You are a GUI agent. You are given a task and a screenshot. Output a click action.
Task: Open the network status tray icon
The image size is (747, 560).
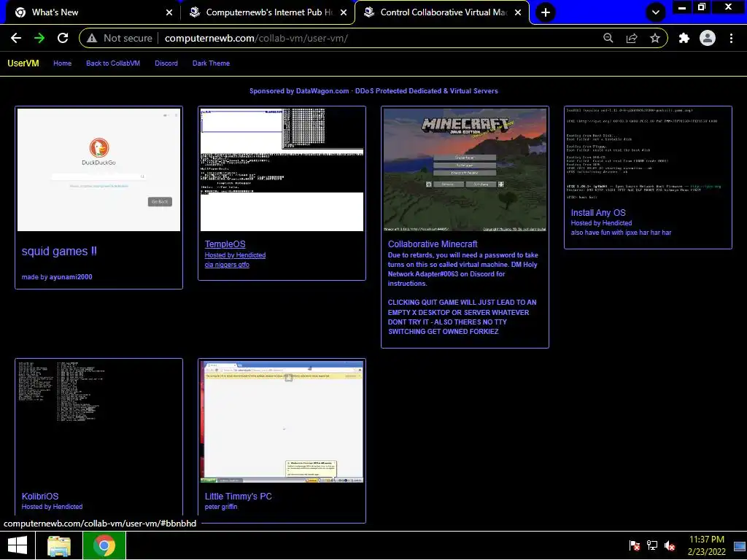[x=651, y=545]
